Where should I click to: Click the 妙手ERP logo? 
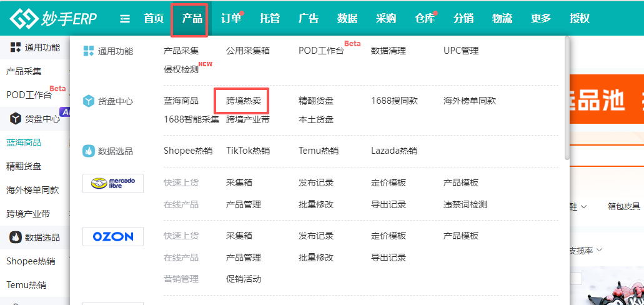click(x=53, y=19)
